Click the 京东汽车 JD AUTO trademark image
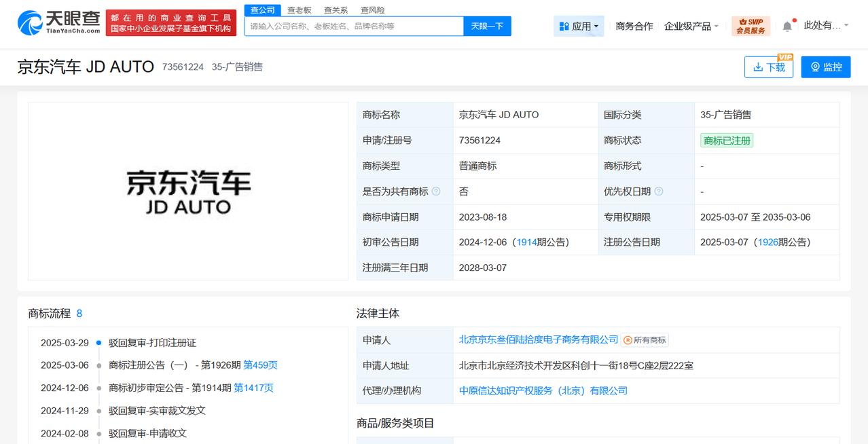Image resolution: width=868 pixels, height=444 pixels. click(188, 191)
